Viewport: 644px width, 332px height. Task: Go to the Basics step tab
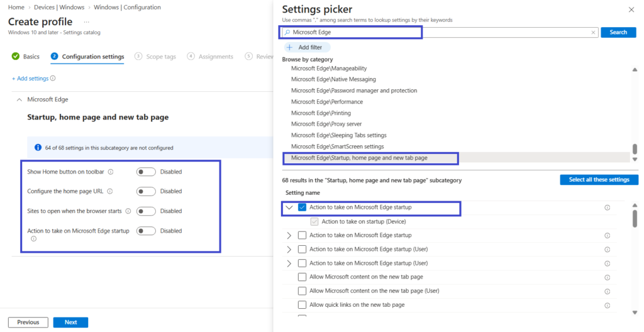pyautogui.click(x=25, y=57)
